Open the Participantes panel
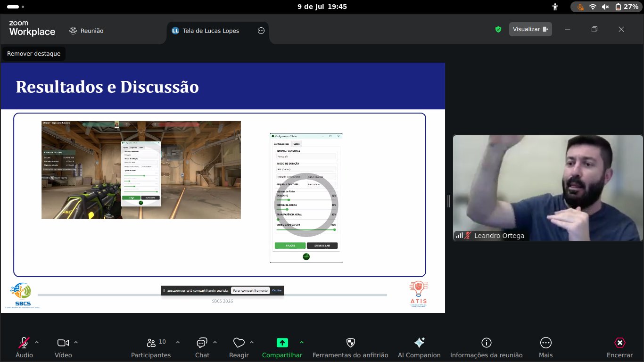The height and width of the screenshot is (362, 644). (151, 347)
